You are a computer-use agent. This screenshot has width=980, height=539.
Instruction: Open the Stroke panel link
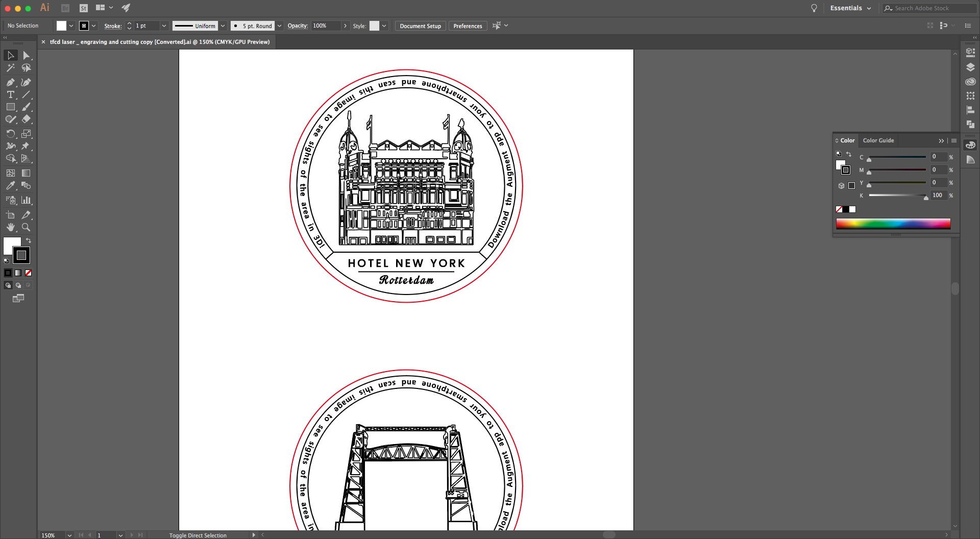113,26
